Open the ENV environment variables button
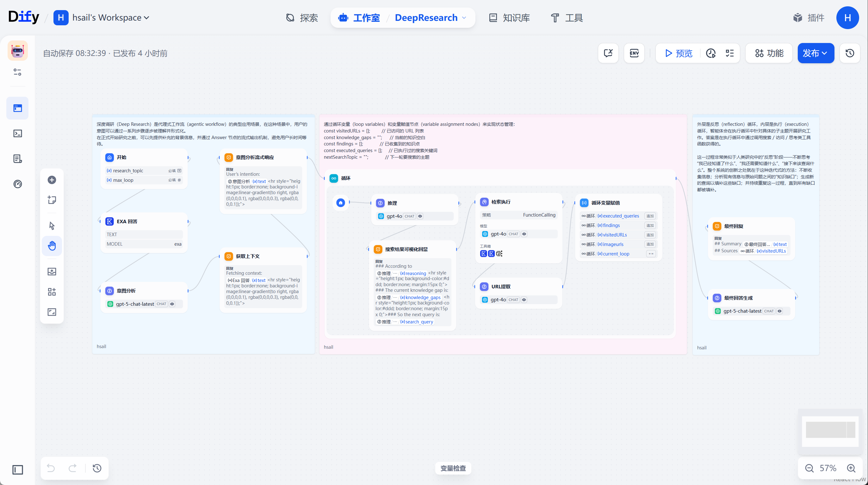The width and height of the screenshot is (868, 485). (634, 53)
